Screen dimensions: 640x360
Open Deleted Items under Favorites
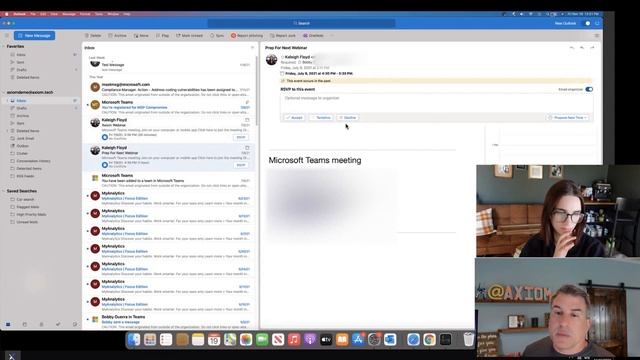28,77
